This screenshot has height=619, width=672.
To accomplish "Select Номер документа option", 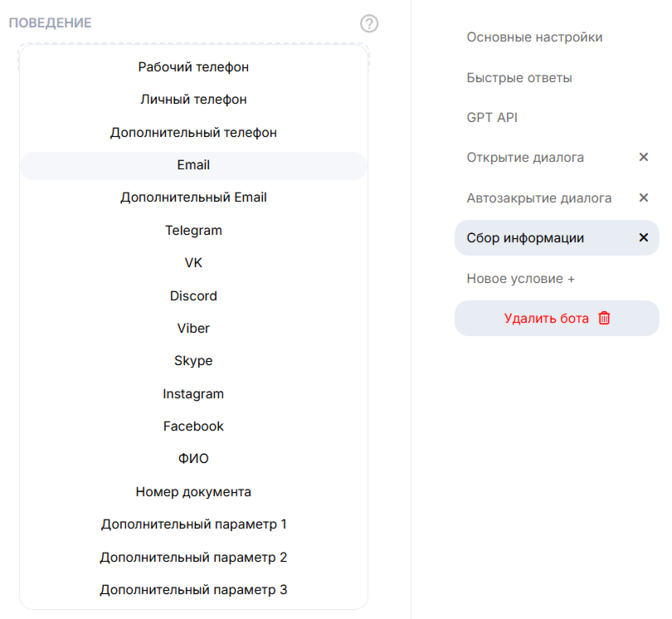I will [x=193, y=492].
